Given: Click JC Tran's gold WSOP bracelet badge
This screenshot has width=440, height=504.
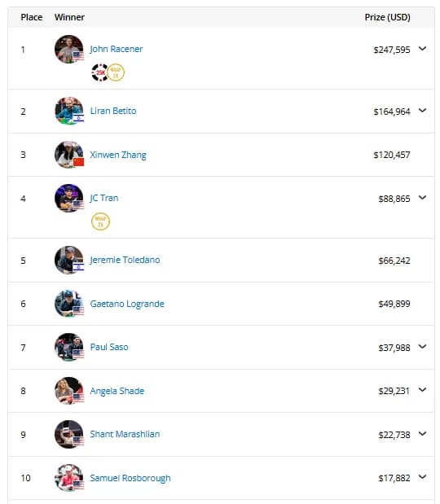Looking at the screenshot, I should (100, 221).
